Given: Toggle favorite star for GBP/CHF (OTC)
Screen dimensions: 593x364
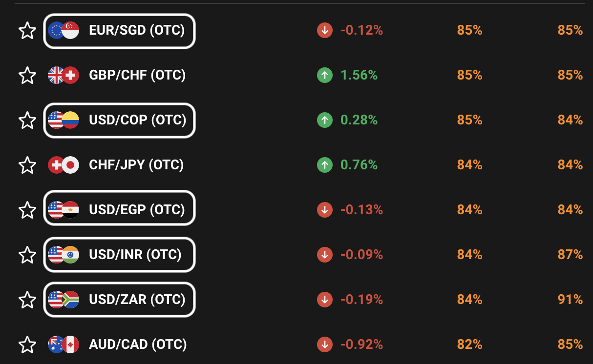Looking at the screenshot, I should pyautogui.click(x=27, y=76).
